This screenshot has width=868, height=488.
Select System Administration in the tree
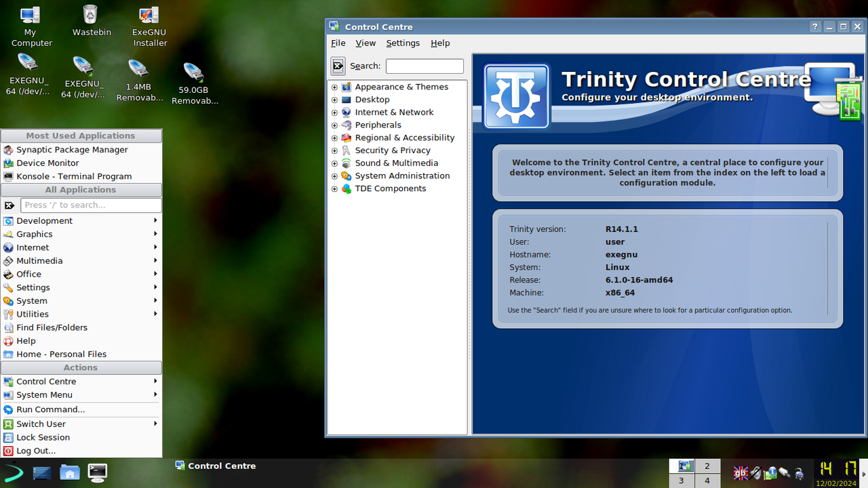tap(402, 176)
